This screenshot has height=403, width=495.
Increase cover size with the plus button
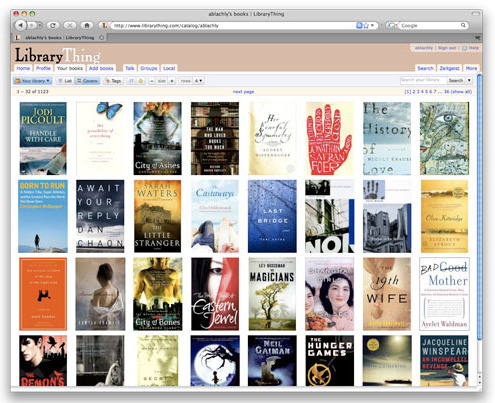click(172, 81)
